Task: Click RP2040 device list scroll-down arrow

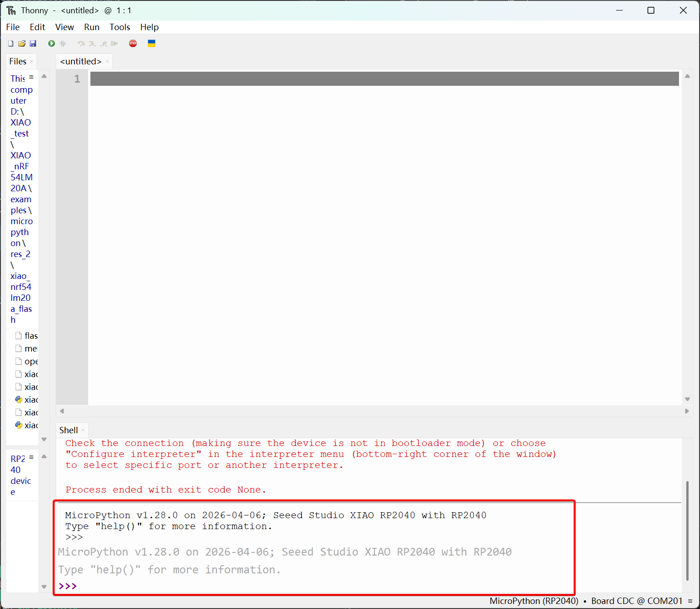Action: (44, 587)
